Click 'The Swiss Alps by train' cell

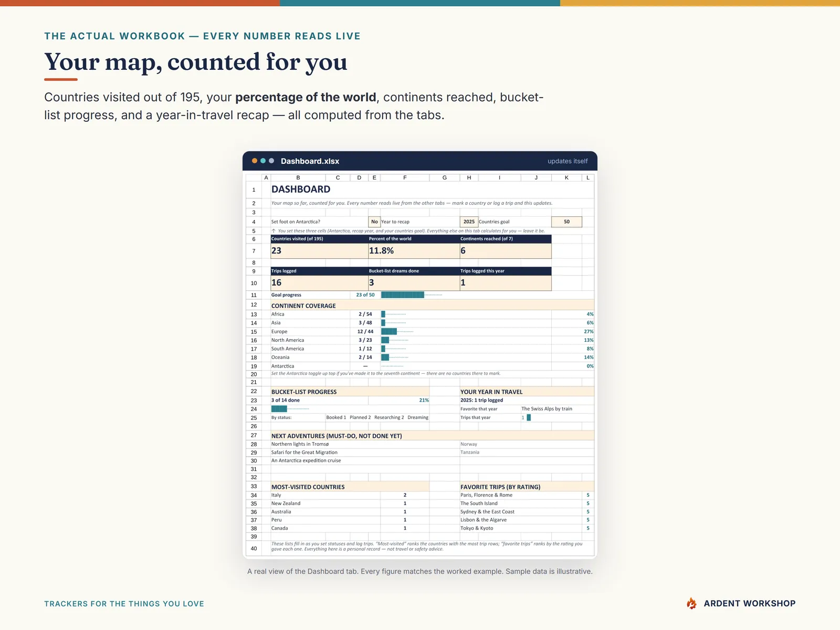547,409
